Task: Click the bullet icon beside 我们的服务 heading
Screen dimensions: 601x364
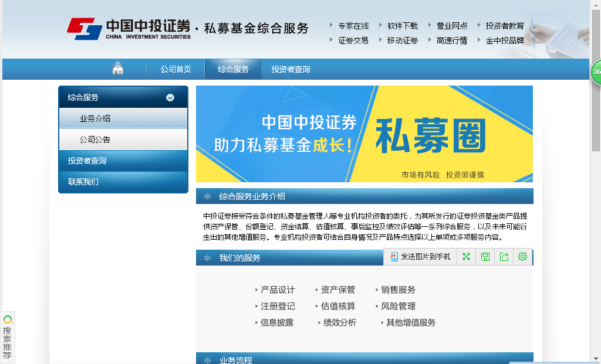Action: tap(207, 258)
